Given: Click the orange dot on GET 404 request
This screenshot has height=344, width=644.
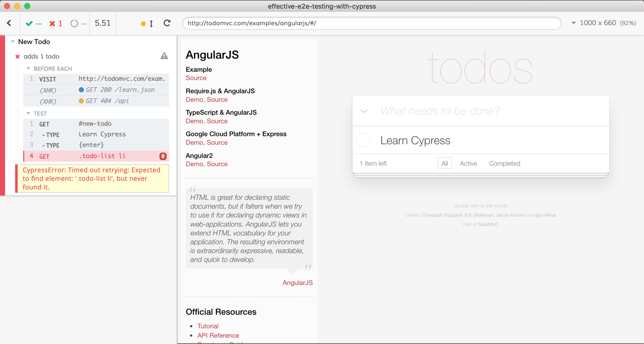Looking at the screenshot, I should tap(81, 101).
